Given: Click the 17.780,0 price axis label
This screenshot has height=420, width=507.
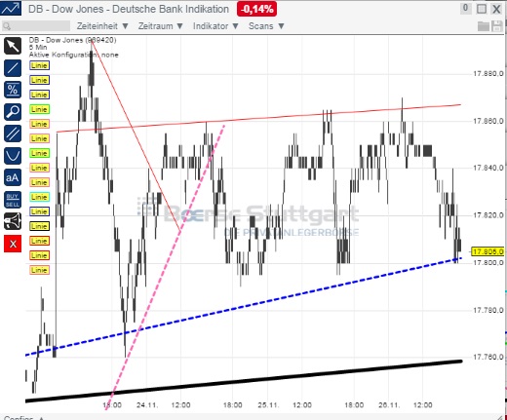Looking at the screenshot, I should [x=488, y=311].
